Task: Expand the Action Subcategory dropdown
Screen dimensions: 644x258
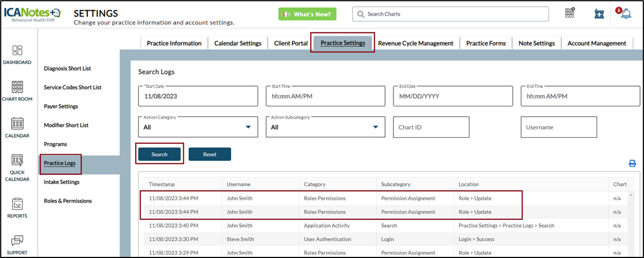Action: 325,127
